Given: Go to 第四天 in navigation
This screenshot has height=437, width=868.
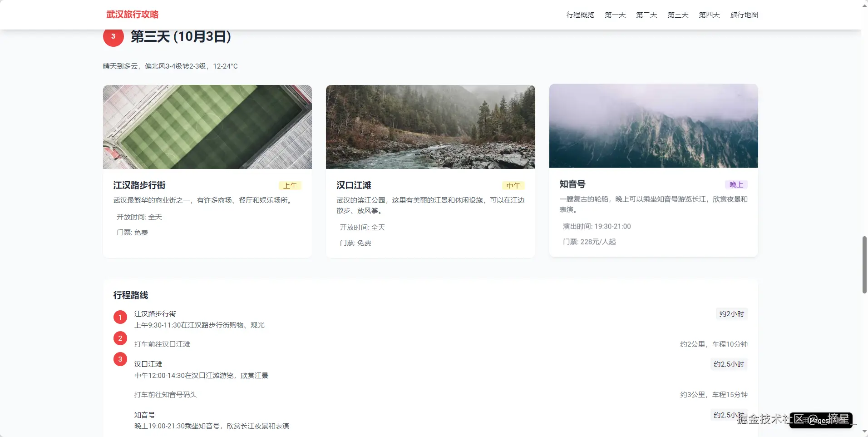Looking at the screenshot, I should click(x=709, y=15).
